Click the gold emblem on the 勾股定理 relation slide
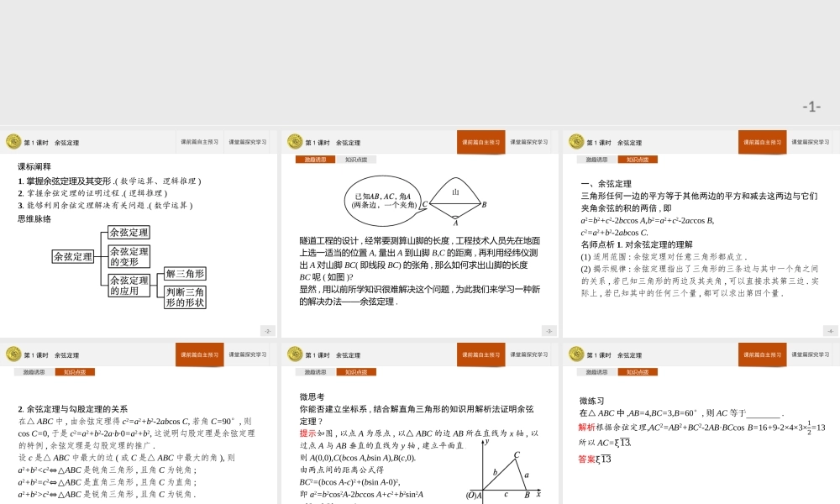This screenshot has width=840, height=504. [x=13, y=354]
